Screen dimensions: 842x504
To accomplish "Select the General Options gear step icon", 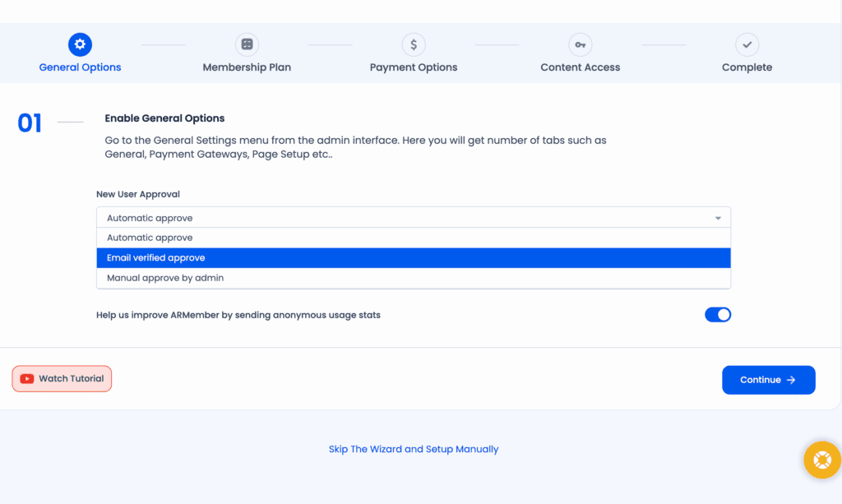I will (80, 44).
